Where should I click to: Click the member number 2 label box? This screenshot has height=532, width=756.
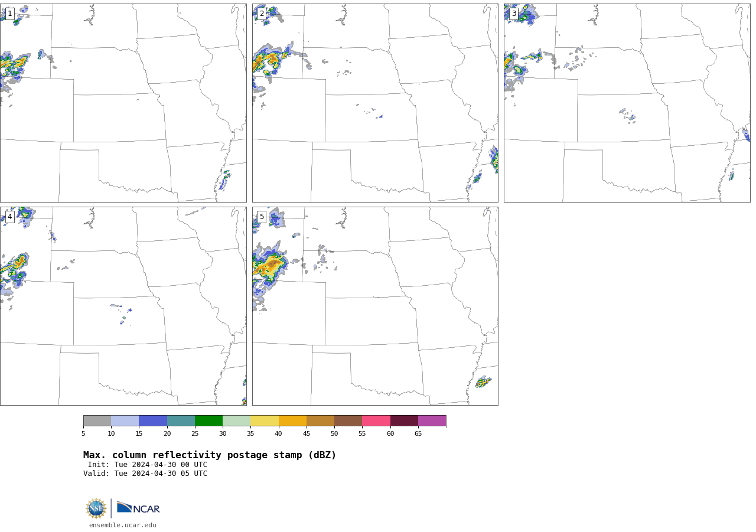click(x=262, y=14)
